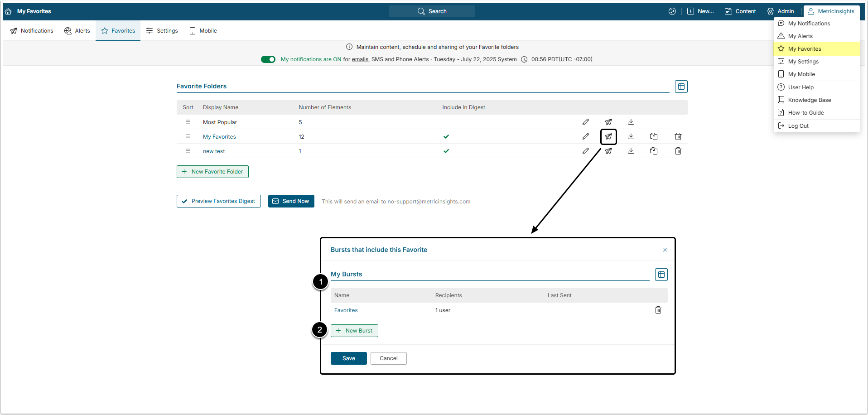The image size is (868, 415).
Task: Click the Include in Digest checkmark for new test
Action: coord(446,151)
